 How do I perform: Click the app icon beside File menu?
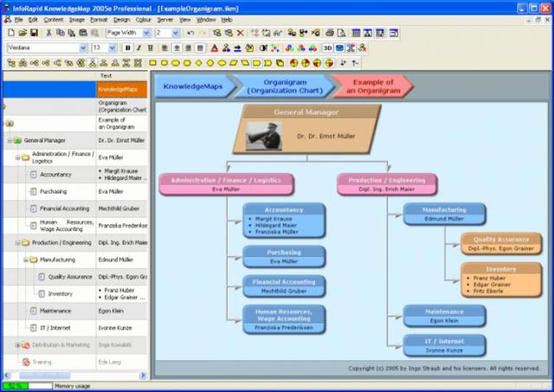(x=7, y=19)
